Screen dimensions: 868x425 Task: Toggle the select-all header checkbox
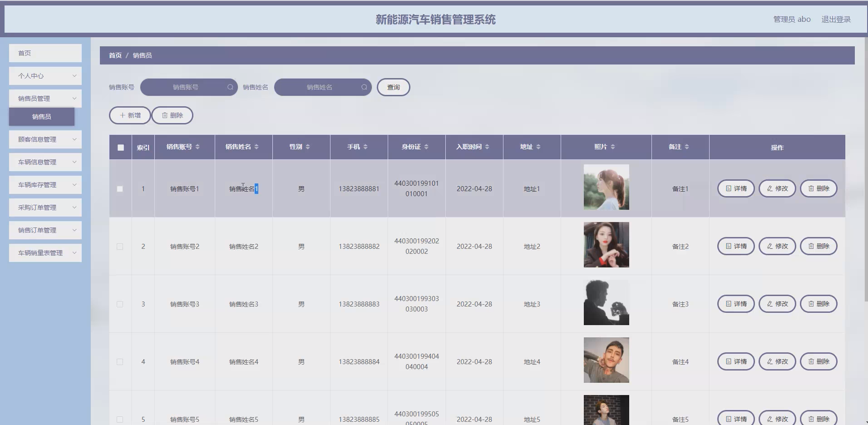coord(120,148)
